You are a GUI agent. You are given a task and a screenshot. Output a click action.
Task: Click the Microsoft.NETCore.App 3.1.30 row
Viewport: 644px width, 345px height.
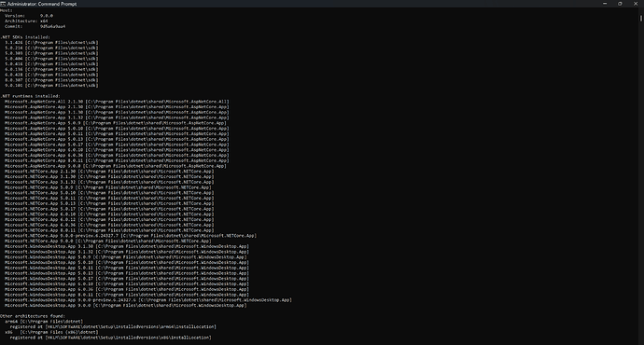tap(109, 176)
